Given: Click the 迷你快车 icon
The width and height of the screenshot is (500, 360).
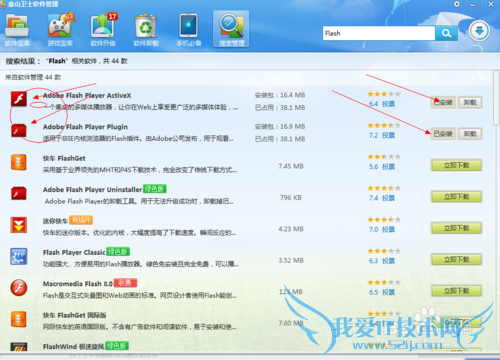Looking at the screenshot, I should tap(19, 225).
